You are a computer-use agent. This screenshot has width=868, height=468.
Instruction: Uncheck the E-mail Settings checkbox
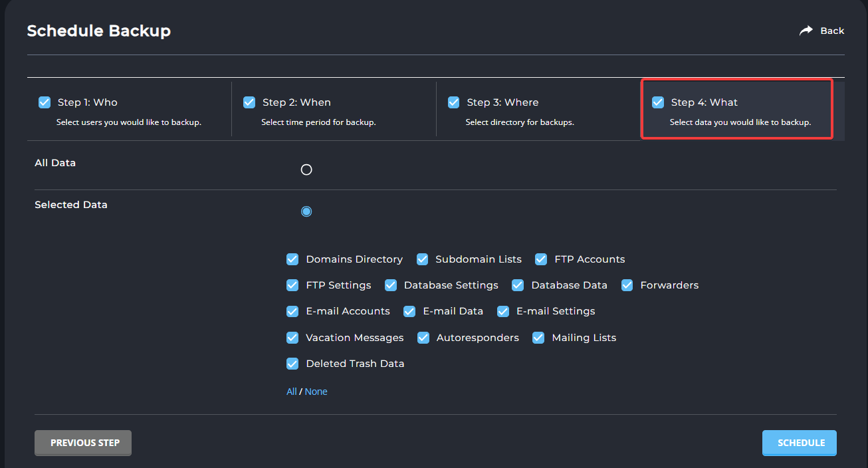[503, 311]
